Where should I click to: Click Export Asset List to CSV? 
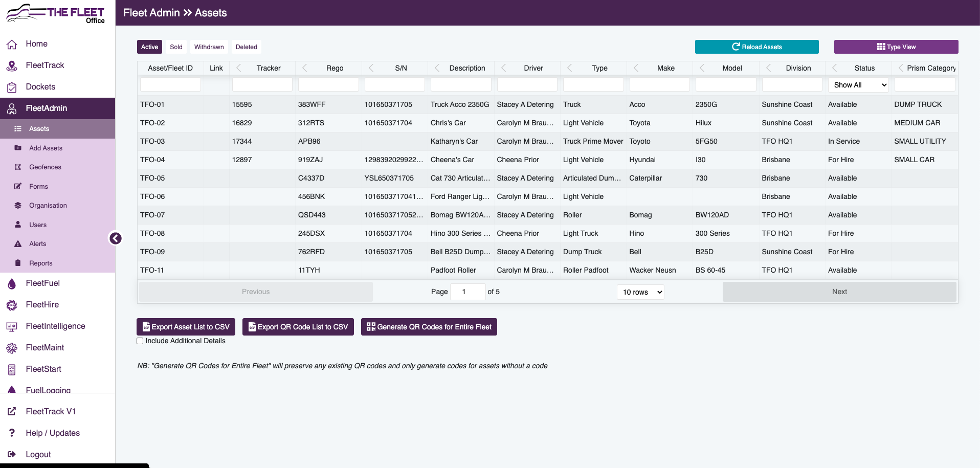(186, 327)
